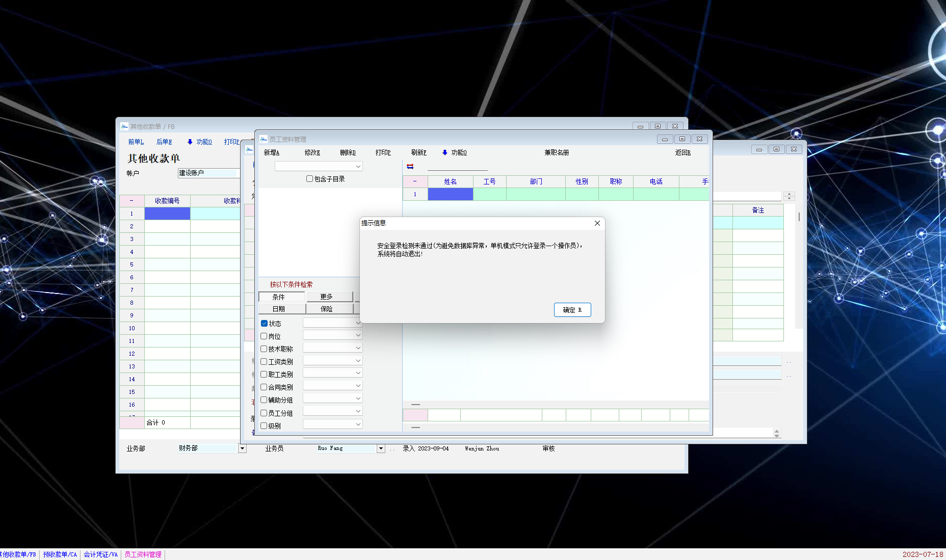Uncheck the 状态 checkbox

click(264, 324)
